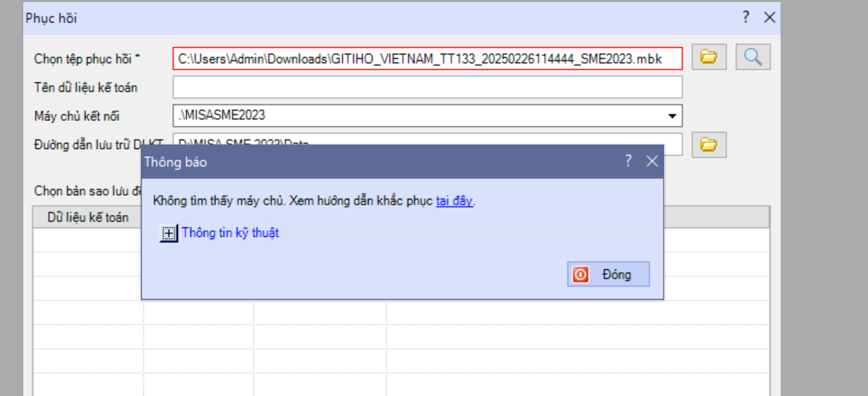This screenshot has width=868, height=396.
Task: Click the Thông tin kỹ thuật label
Action: (230, 233)
